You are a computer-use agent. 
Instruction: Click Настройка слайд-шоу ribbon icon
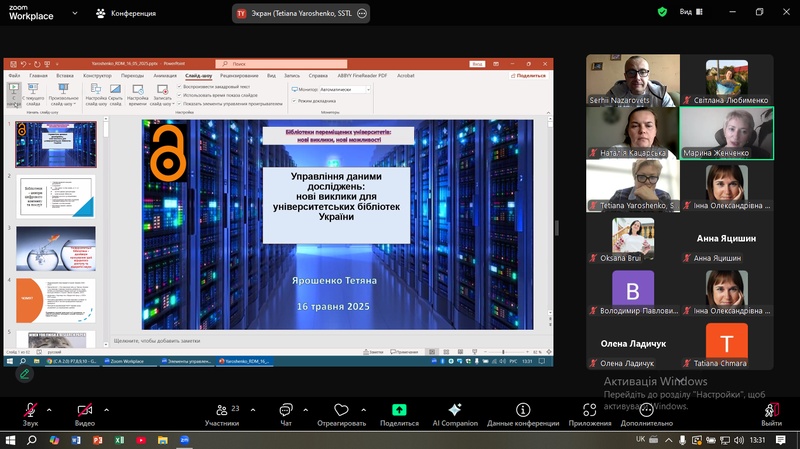click(x=96, y=94)
